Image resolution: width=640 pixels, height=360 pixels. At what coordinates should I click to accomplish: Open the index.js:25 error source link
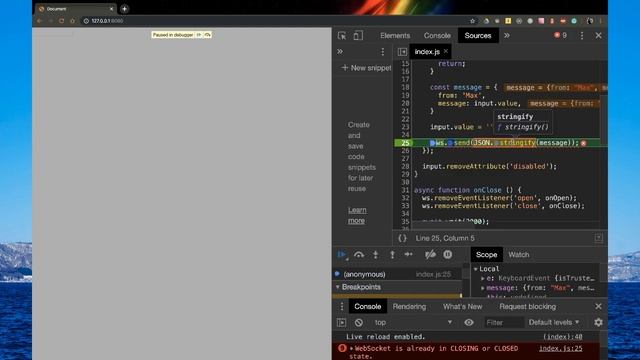tap(560, 349)
